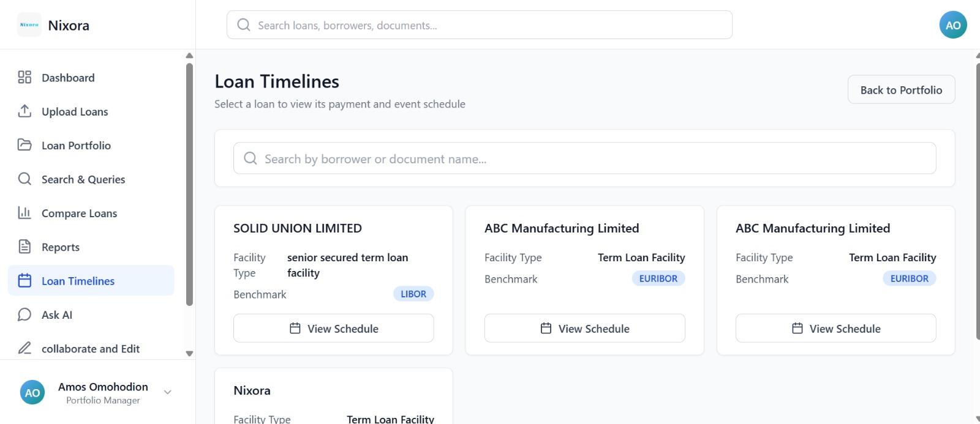Viewport: 980px width, 424px height.
Task: Click the magnifier icon in borrower search box
Action: tap(251, 158)
